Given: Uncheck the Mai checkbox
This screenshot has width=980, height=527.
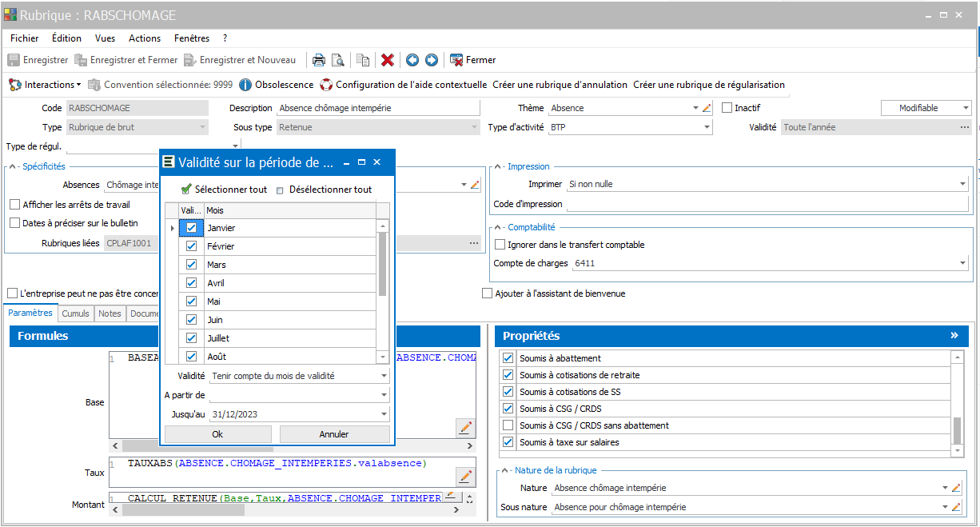Looking at the screenshot, I should coord(191,301).
